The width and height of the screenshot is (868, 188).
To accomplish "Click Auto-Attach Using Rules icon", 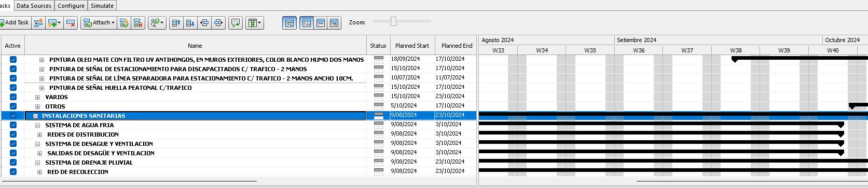I will coord(123,23).
